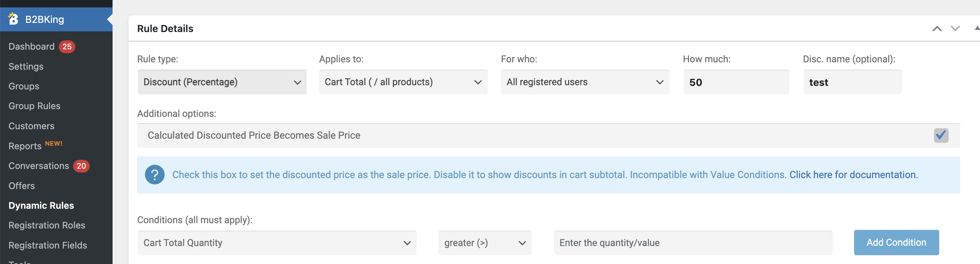The height and width of the screenshot is (264, 980).
Task: Move Rule Details panel up
Action: coord(937,29)
